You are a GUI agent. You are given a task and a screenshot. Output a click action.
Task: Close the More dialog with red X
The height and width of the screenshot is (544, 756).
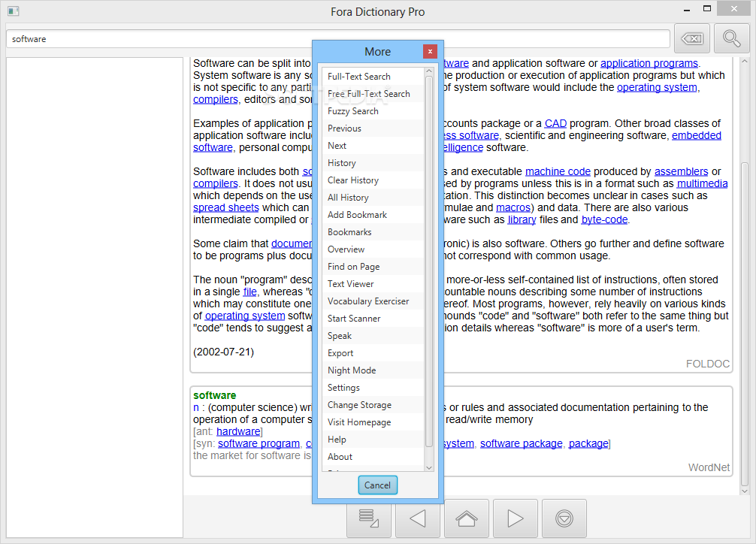(430, 51)
